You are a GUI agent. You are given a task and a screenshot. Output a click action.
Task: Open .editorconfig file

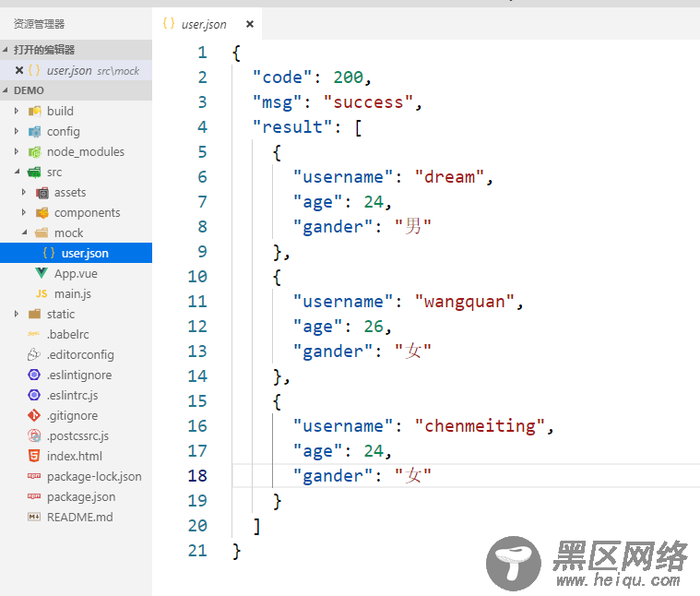tap(76, 354)
